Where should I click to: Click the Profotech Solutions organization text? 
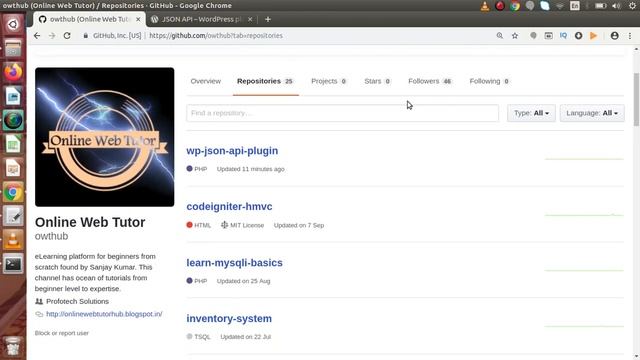78,301
